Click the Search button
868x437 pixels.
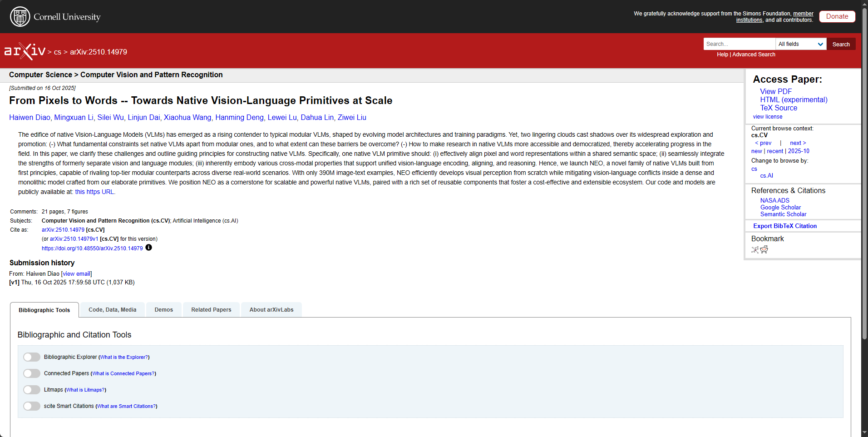click(841, 44)
